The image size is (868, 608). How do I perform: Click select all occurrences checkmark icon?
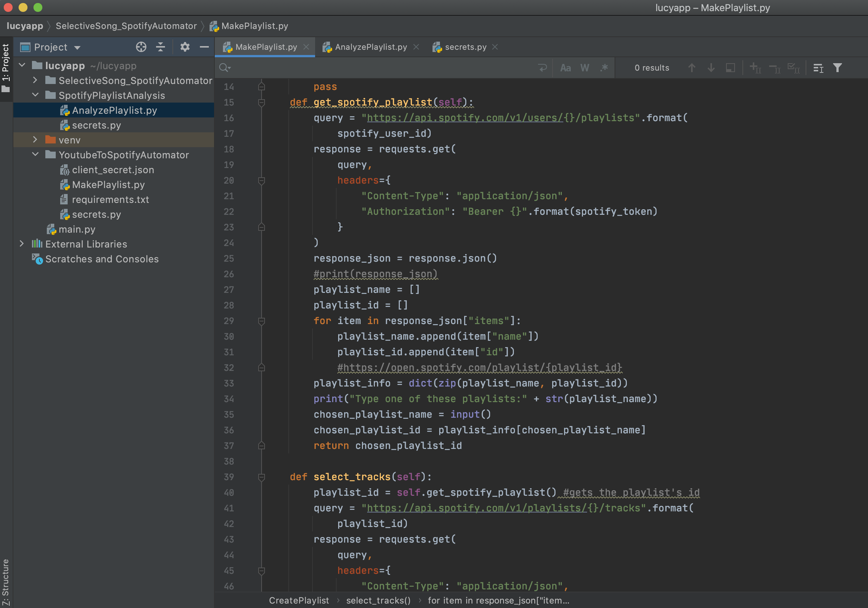point(793,68)
